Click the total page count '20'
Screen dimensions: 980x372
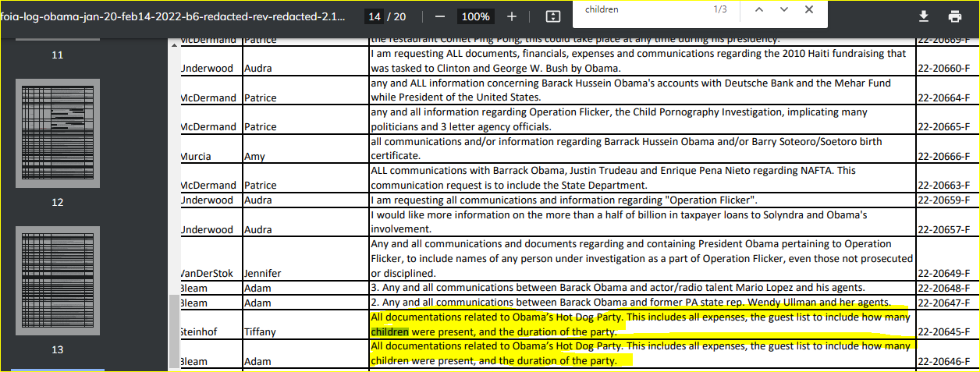click(399, 16)
